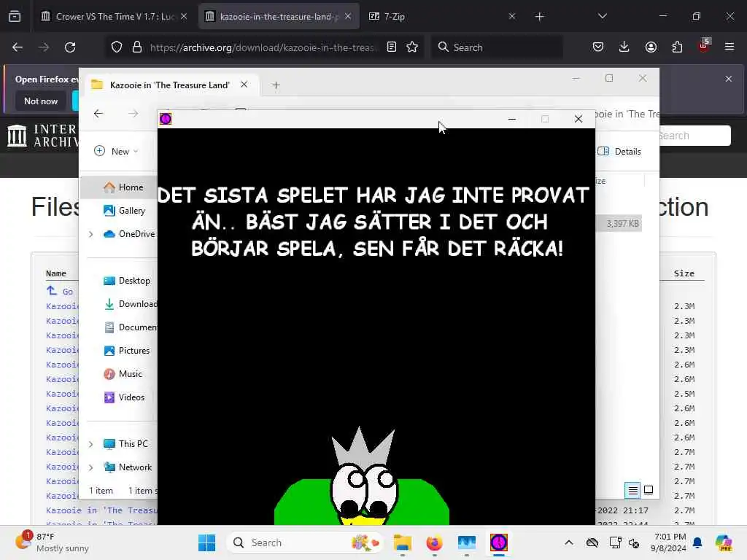This screenshot has width=747, height=560.
Task: Reload the current Firefox page
Action: 70,47
